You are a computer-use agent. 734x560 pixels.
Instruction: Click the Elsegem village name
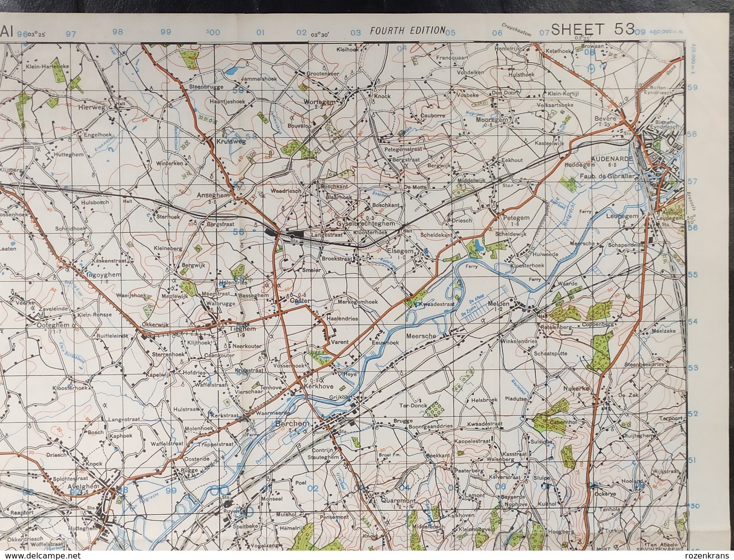tap(399, 250)
